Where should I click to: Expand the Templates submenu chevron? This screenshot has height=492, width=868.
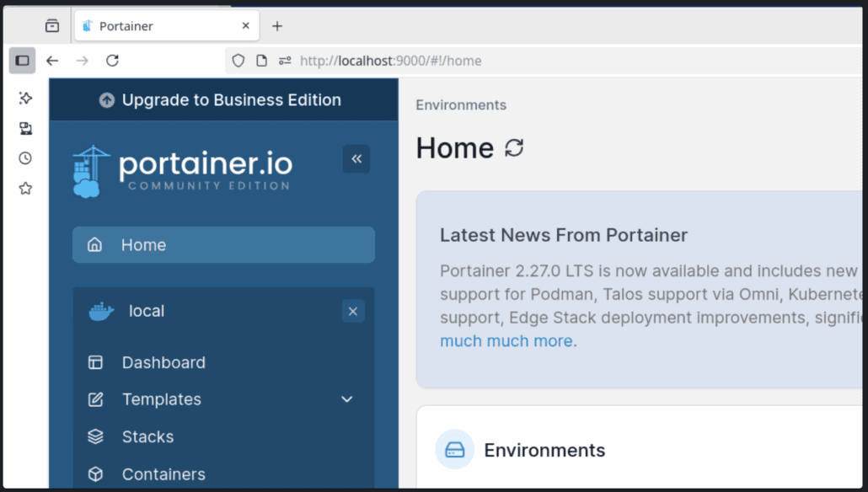(347, 399)
